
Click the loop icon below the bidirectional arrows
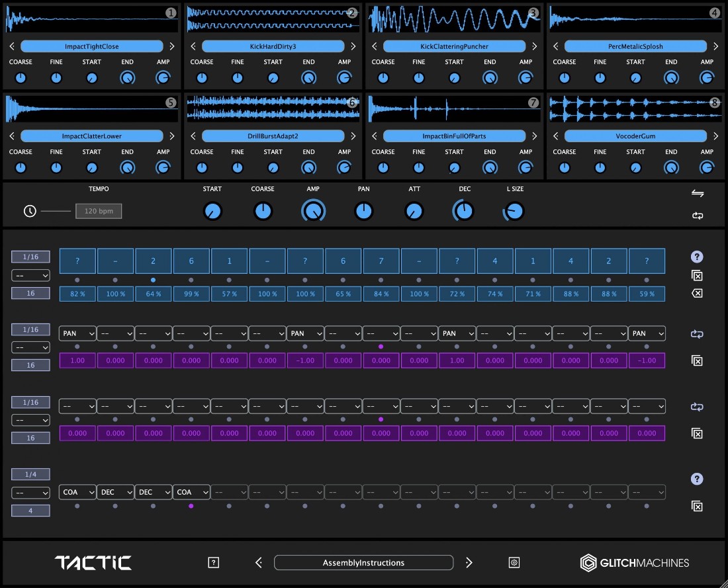[x=698, y=216]
